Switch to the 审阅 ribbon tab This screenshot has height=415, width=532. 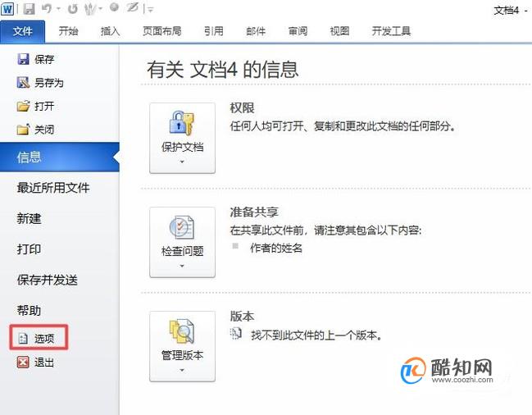pos(298,31)
